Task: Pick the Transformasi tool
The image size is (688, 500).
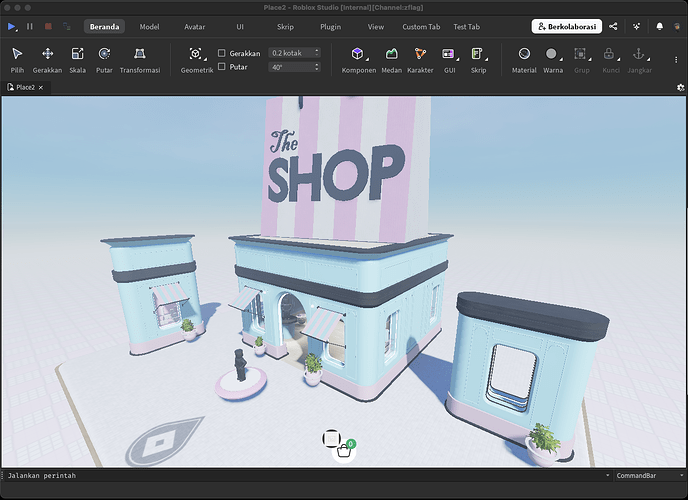Action: [140, 54]
